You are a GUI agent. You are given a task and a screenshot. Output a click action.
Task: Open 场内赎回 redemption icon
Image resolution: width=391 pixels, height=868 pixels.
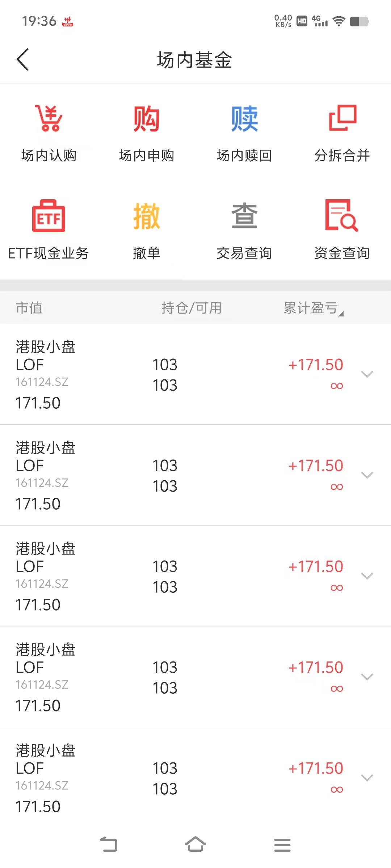point(244,119)
